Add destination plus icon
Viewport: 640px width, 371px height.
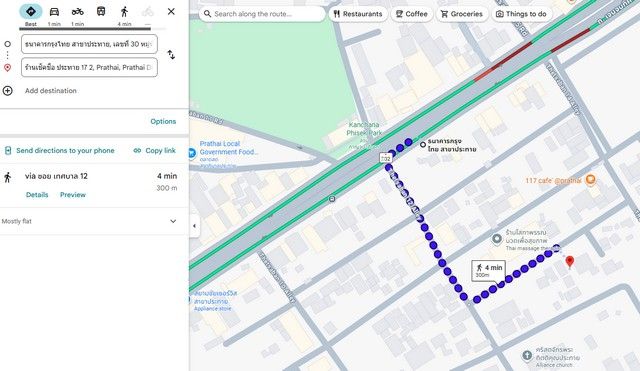8,91
